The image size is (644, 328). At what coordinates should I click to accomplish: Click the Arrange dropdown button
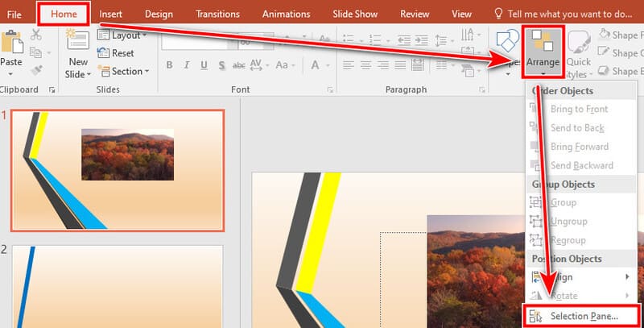click(x=543, y=52)
